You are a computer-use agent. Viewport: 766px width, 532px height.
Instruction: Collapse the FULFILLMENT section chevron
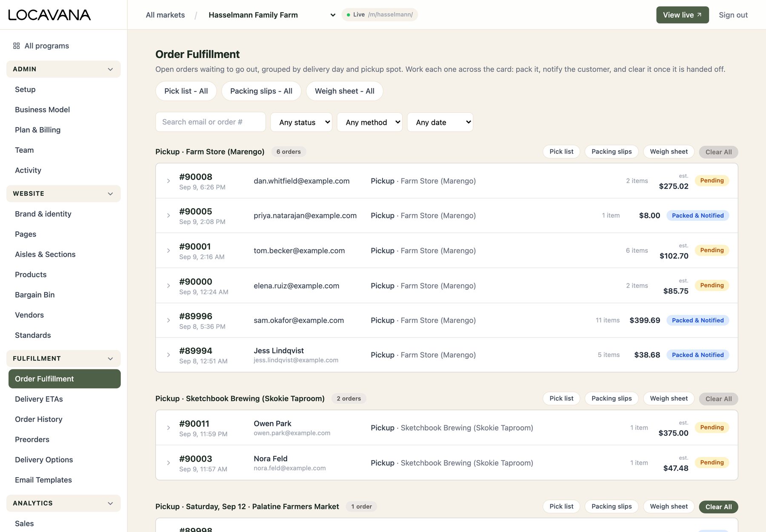tap(110, 359)
